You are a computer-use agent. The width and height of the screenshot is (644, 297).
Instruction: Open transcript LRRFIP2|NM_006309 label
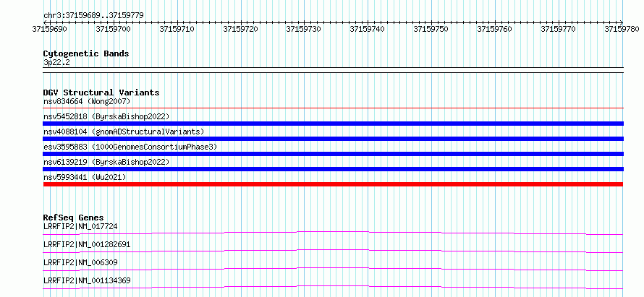tap(80, 262)
